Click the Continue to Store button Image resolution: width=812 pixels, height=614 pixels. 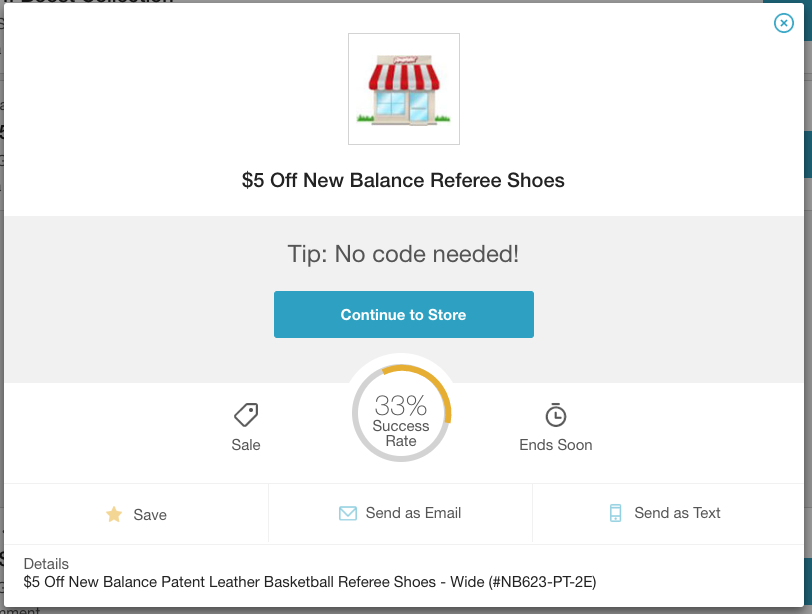[x=404, y=314]
